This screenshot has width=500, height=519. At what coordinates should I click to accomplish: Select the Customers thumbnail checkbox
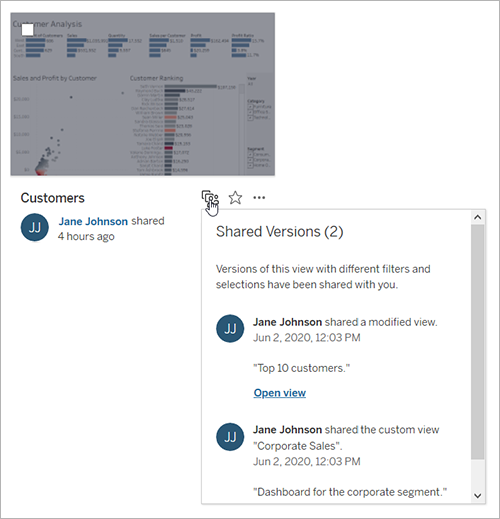click(x=27, y=30)
